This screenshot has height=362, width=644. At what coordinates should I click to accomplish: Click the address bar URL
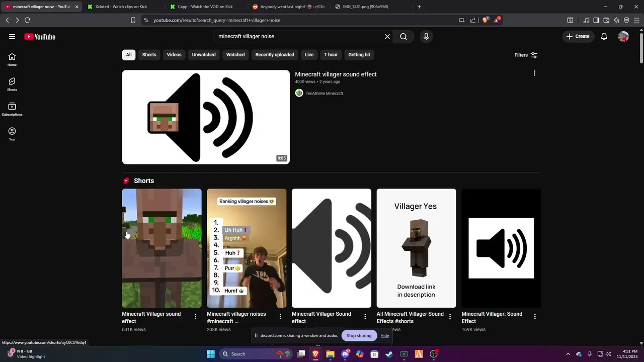point(216,20)
